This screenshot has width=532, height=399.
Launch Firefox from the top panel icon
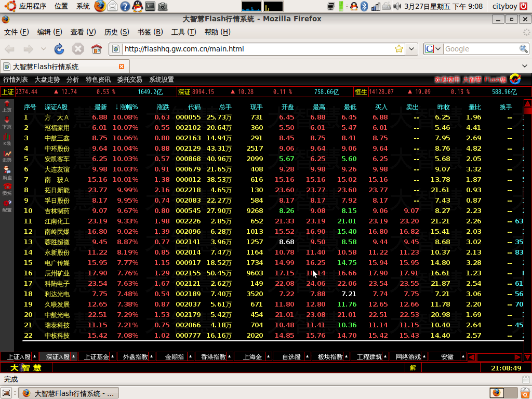point(100,6)
